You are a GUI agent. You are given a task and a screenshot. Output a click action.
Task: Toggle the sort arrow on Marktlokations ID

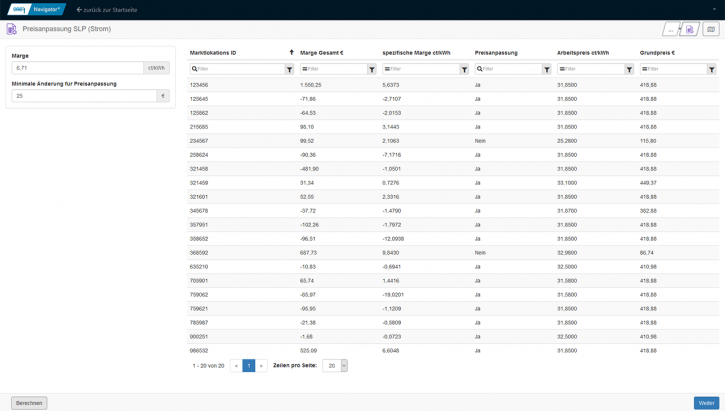coord(291,52)
